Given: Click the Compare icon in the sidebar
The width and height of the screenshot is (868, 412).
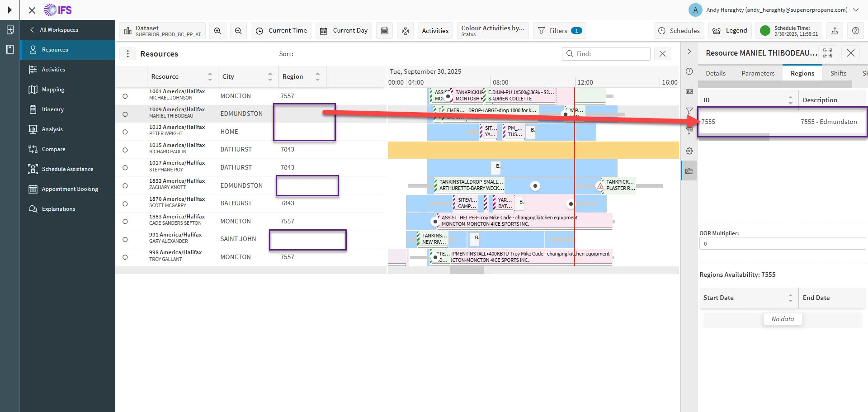Looking at the screenshot, I should pos(33,149).
